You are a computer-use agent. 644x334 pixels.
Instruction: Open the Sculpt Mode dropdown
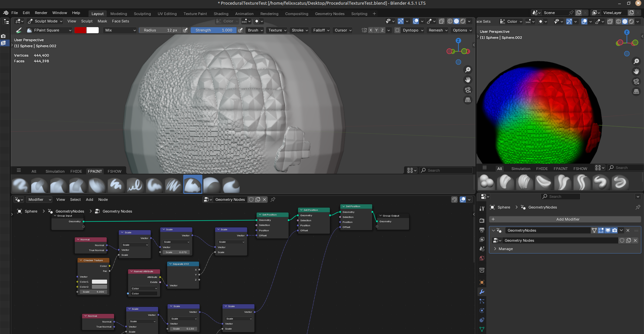pos(45,21)
